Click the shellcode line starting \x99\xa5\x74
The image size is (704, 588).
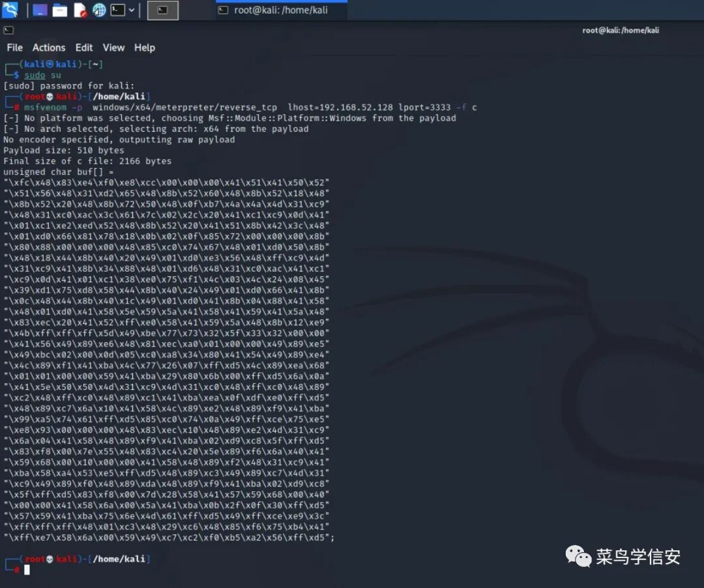(x=167, y=419)
